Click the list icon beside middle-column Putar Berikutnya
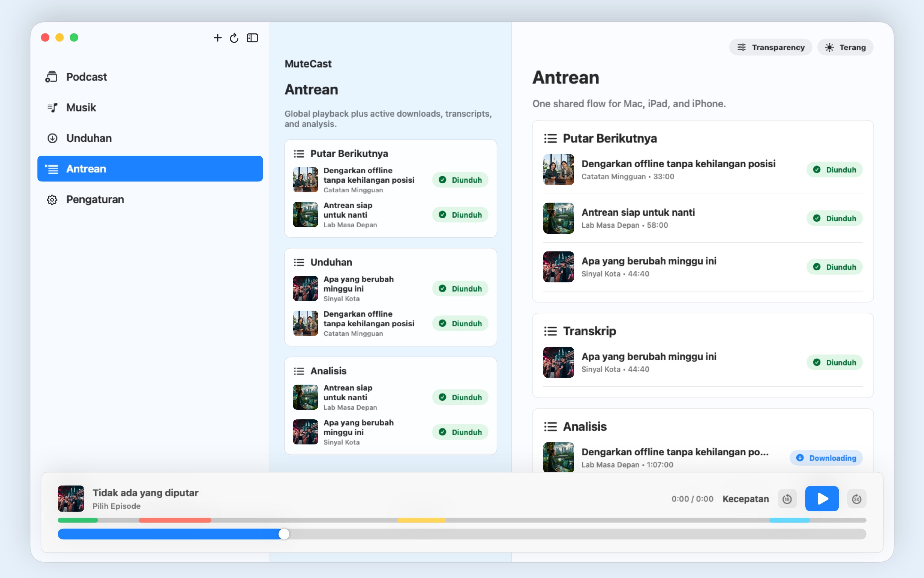Viewport: 924px width, 578px height. tap(299, 154)
